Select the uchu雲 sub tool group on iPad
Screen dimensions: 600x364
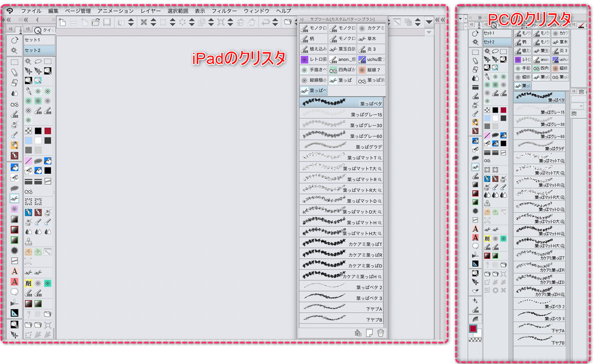370,59
